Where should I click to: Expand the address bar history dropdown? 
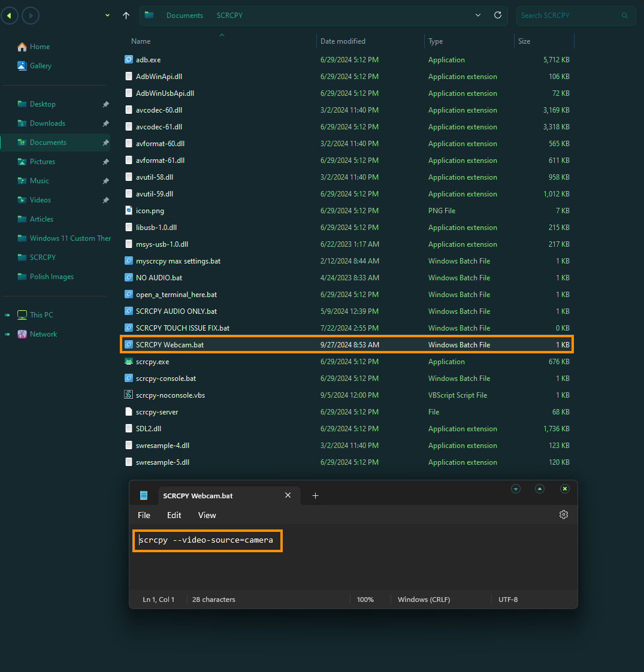(478, 16)
